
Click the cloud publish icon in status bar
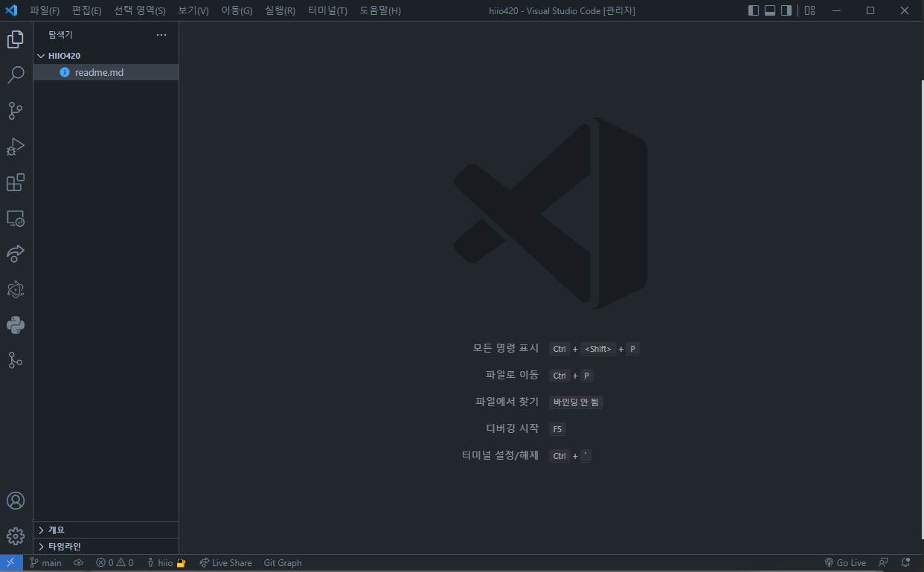[79, 563]
